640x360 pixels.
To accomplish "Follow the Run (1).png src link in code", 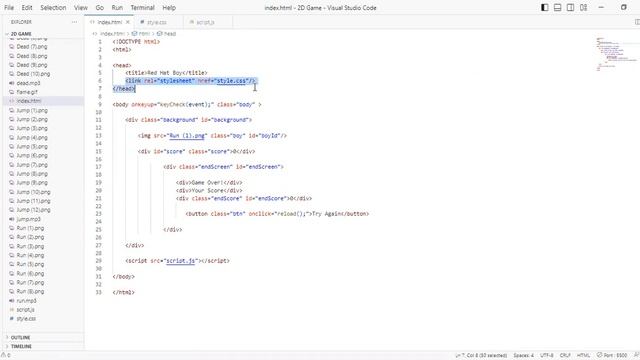I will [x=187, y=136].
